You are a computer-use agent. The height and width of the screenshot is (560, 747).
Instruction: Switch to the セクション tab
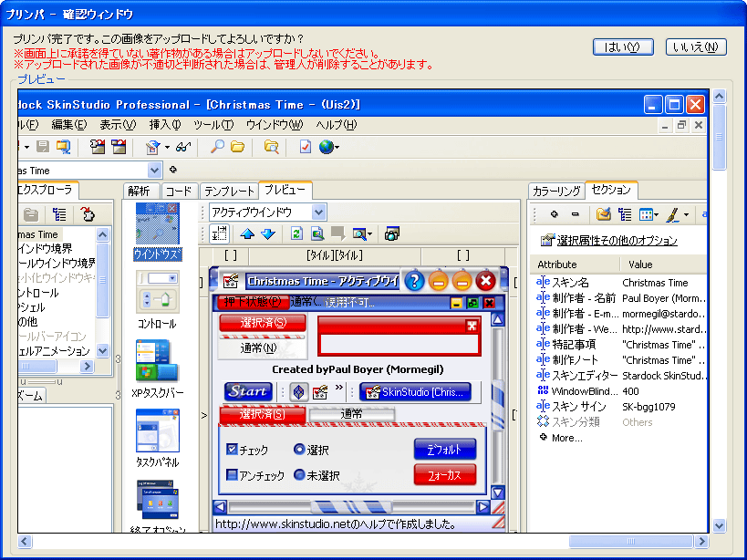click(611, 190)
